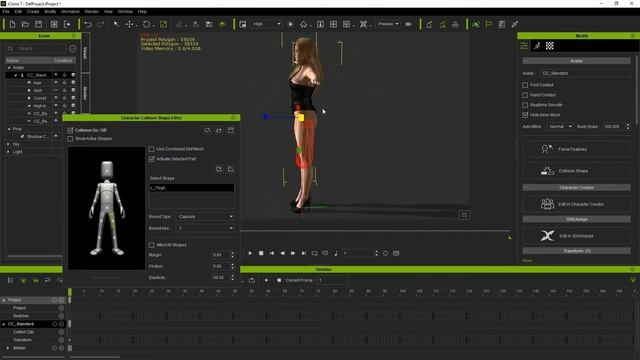Click the search filter icon in Scene panel
Viewport: 640px width, 360px height.
[73, 49]
